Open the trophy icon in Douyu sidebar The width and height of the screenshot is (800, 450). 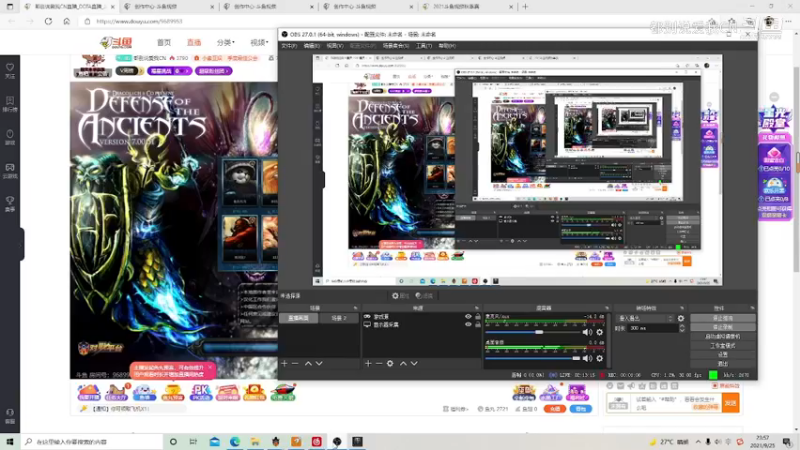click(10, 203)
